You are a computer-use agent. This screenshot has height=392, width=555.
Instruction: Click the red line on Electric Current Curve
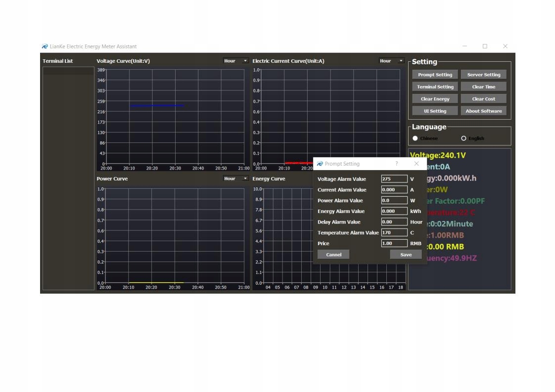tap(299, 163)
